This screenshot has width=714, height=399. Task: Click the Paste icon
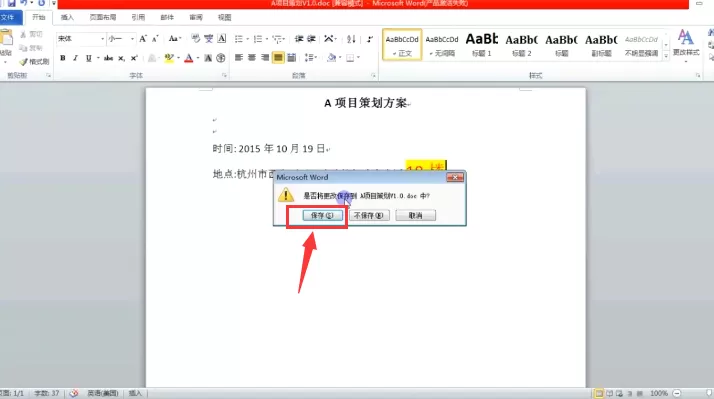[x=6, y=37]
